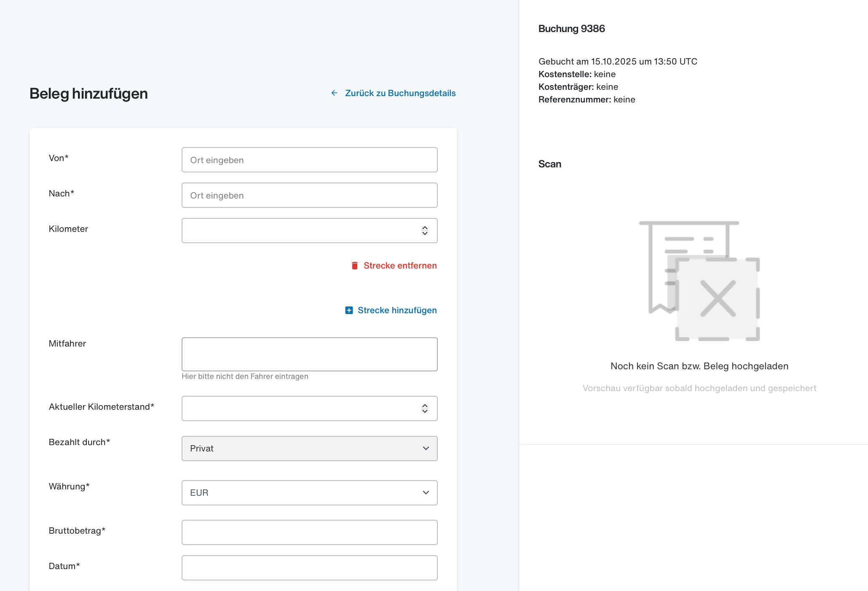The width and height of the screenshot is (868, 591).
Task: Click the Scan section heading
Action: (550, 164)
